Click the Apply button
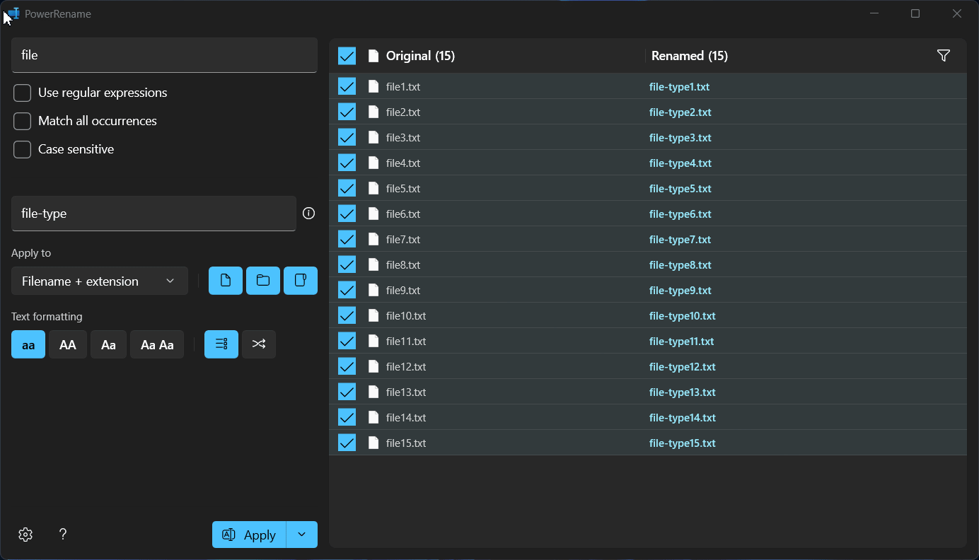This screenshot has height=560, width=979. tap(249, 535)
